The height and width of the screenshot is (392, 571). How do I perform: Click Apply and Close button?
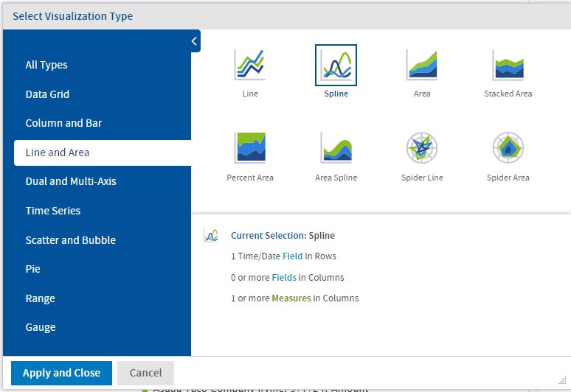point(61,373)
